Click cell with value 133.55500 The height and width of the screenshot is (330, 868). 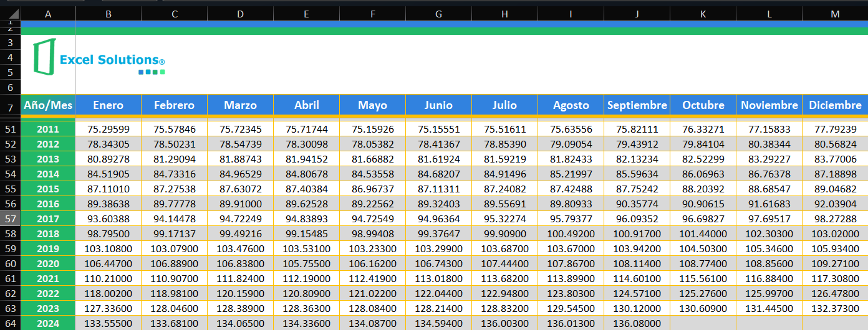[x=109, y=323]
